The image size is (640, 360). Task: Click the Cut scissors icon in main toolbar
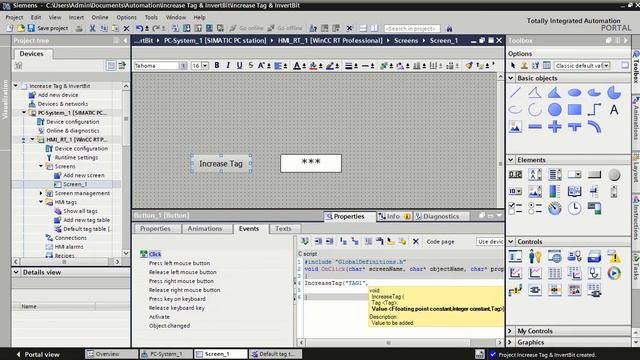coord(92,28)
